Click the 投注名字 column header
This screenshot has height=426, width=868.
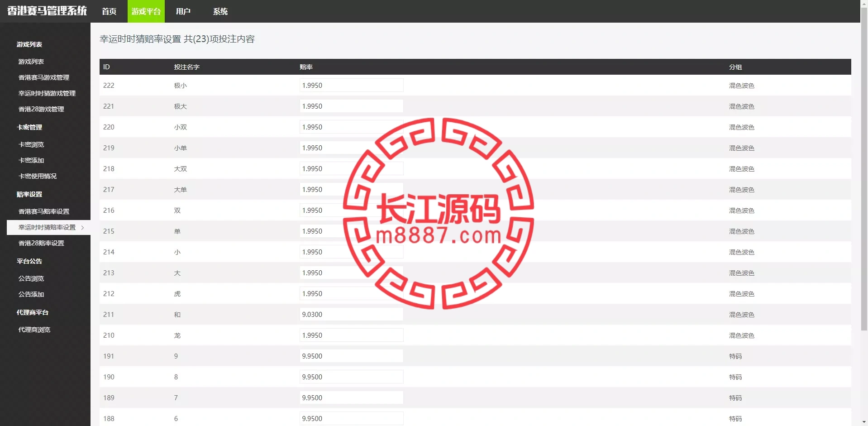click(187, 67)
